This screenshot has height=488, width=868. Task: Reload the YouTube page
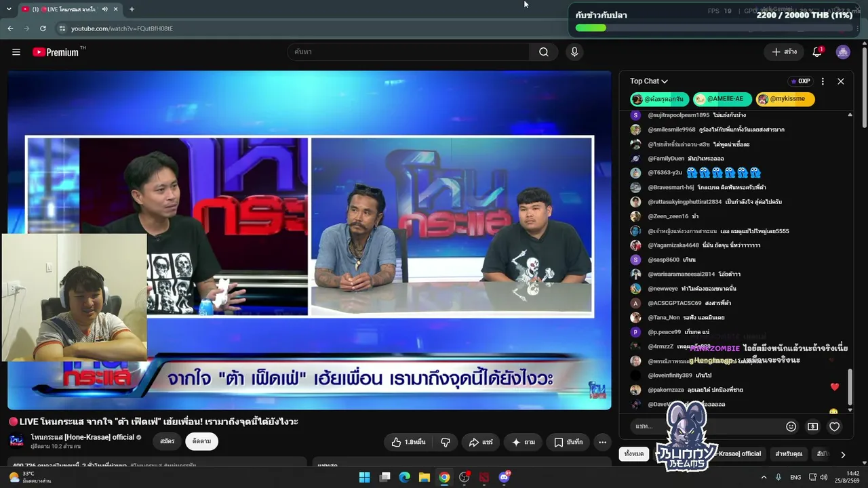tap(43, 28)
